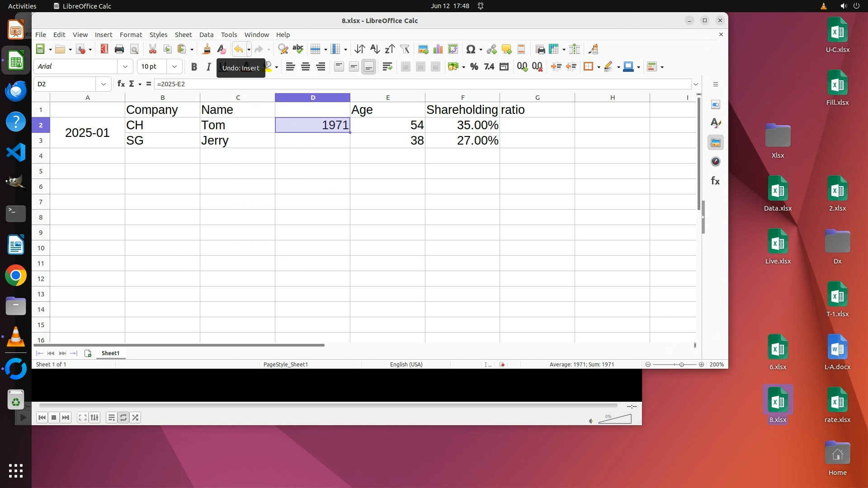The width and height of the screenshot is (868, 488).
Task: Click the Spelling check abc icon
Action: [298, 49]
